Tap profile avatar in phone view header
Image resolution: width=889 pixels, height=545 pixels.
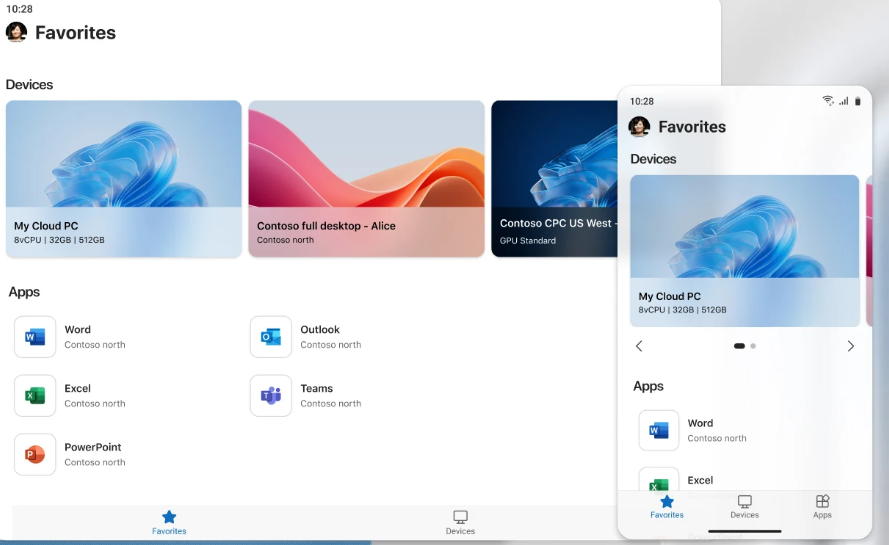[x=639, y=126]
